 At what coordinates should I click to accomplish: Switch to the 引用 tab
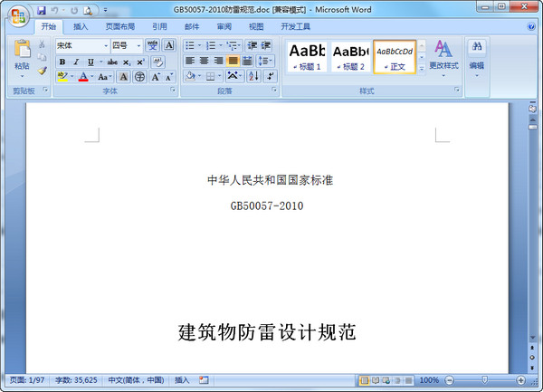pos(159,26)
